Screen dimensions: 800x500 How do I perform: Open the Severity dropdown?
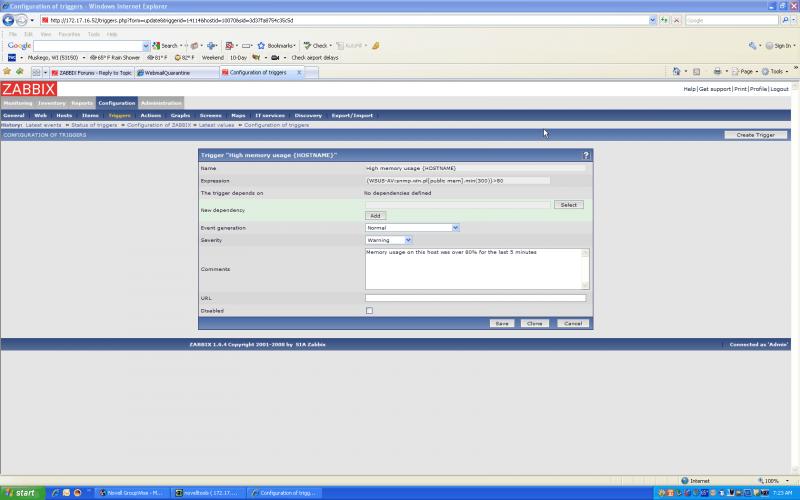[x=388, y=240]
